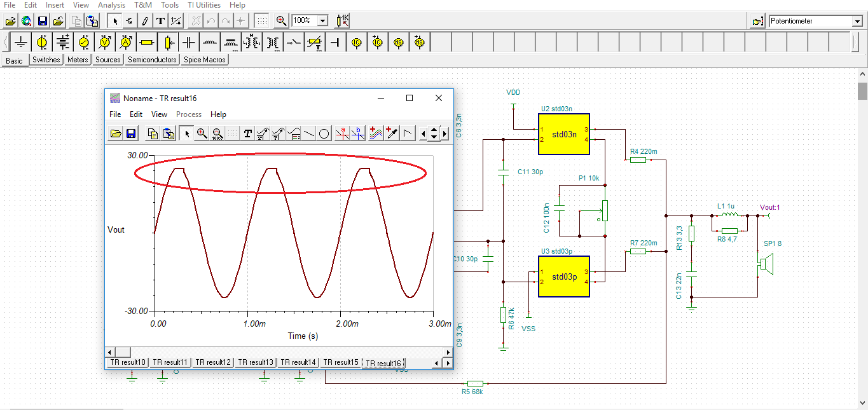Screen dimensions: 868x410
Task: Click the zoom magnifier in main toolbar
Action: 281,21
